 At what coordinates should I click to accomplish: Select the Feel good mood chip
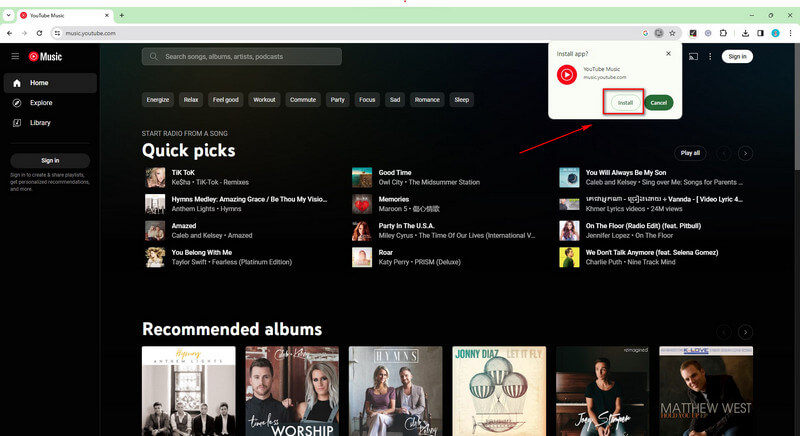point(226,100)
